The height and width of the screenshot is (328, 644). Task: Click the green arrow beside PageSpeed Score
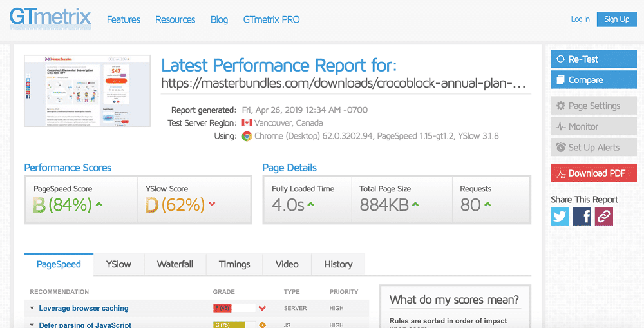[100, 204]
